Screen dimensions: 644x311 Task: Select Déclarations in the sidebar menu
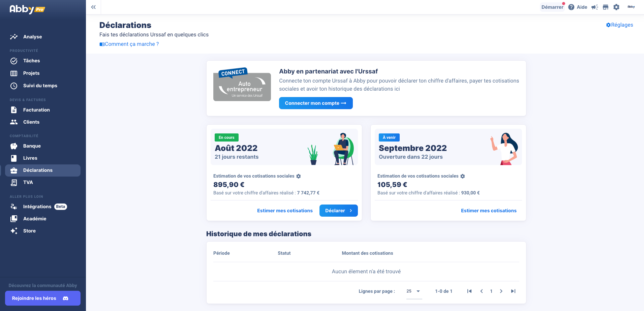pos(37,170)
